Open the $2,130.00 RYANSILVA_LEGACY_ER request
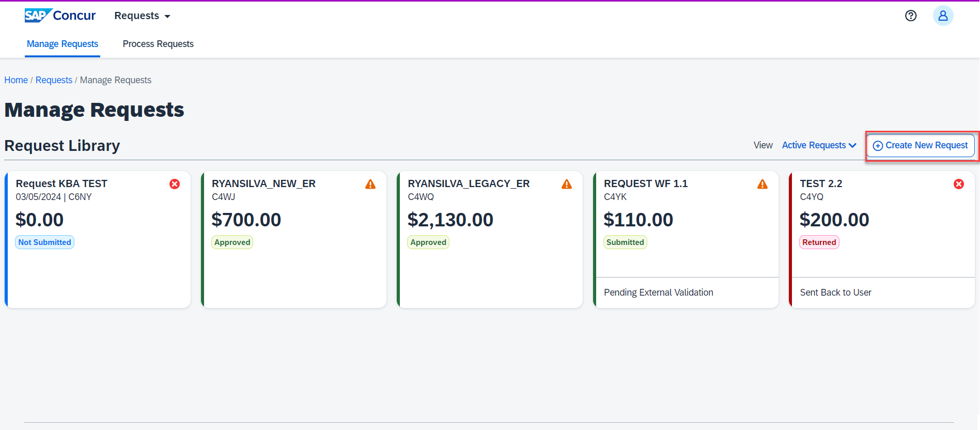Image resolution: width=980 pixels, height=430 pixels. pyautogui.click(x=490, y=240)
